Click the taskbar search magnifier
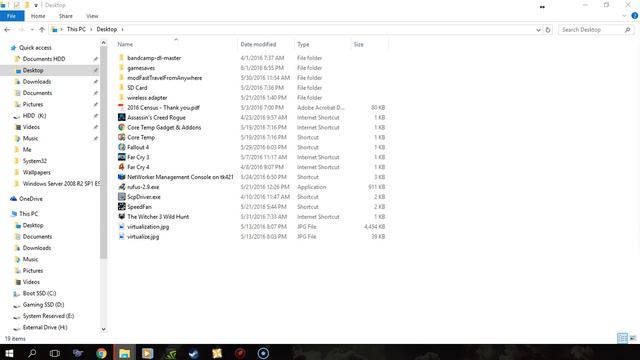 [x=32, y=353]
